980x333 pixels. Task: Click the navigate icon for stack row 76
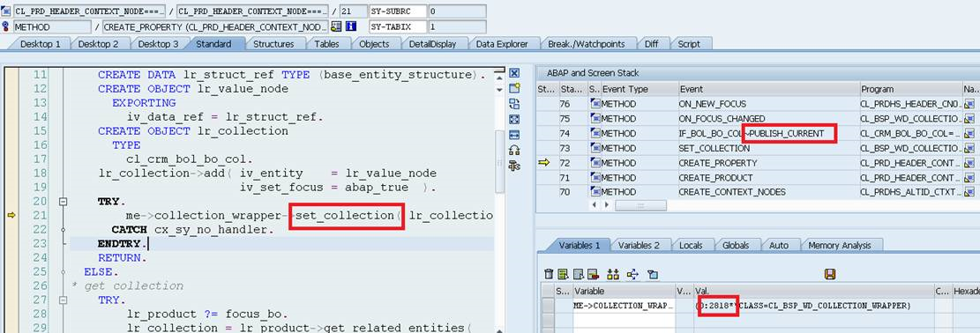point(969,104)
